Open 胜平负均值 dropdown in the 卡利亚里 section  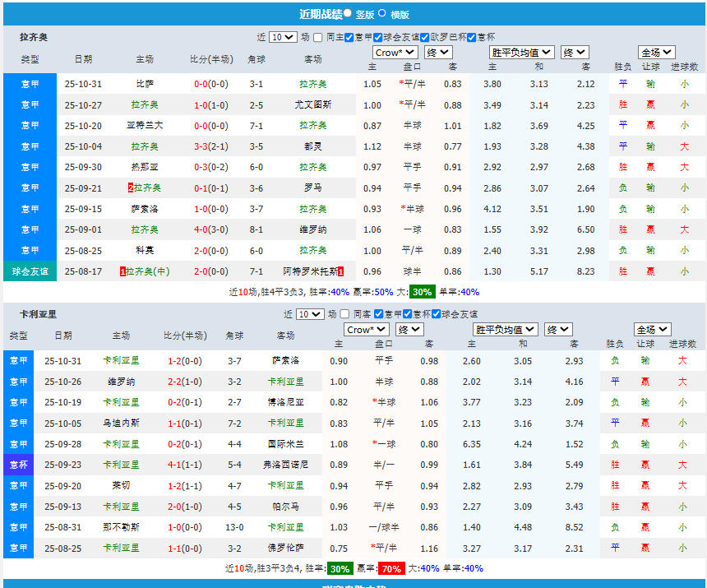click(505, 329)
